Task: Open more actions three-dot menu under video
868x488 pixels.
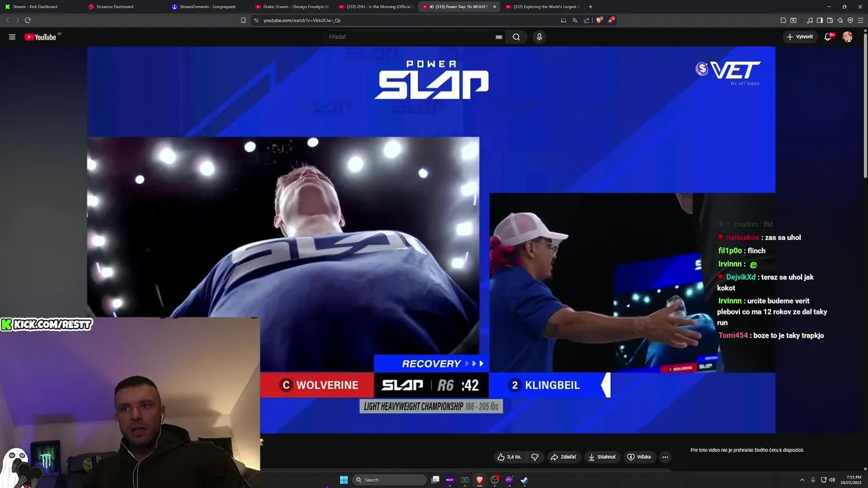Action: (665, 457)
